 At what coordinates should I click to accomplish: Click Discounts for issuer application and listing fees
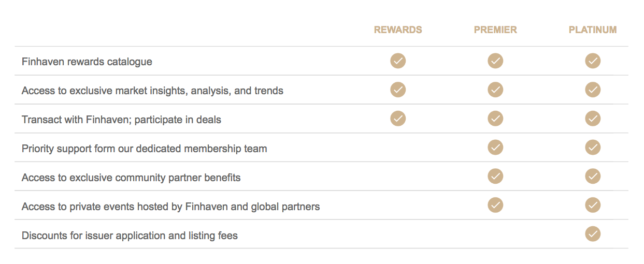pos(130,236)
